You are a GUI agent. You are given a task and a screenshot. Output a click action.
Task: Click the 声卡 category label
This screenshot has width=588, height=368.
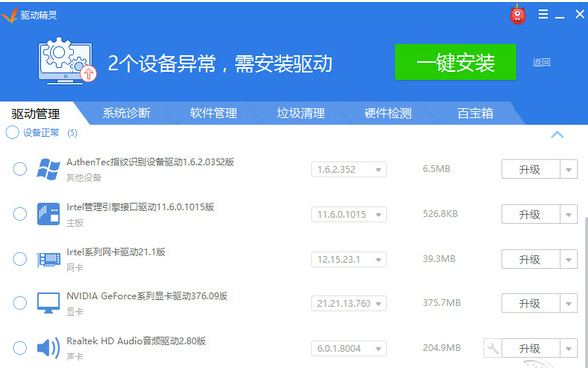tap(74, 356)
